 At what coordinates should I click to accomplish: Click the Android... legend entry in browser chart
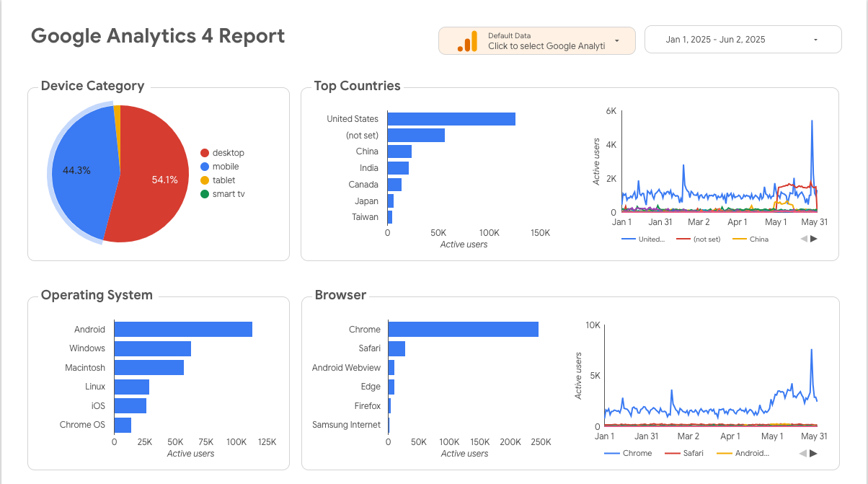(x=743, y=453)
